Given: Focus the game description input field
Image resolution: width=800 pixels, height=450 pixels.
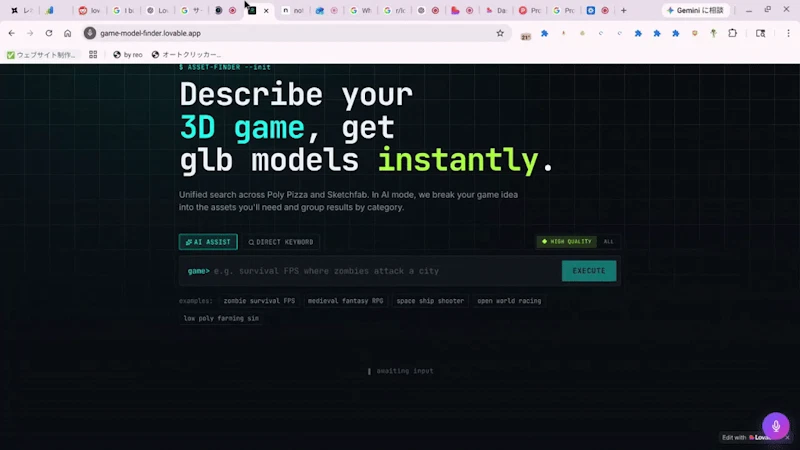Looking at the screenshot, I should 385,271.
